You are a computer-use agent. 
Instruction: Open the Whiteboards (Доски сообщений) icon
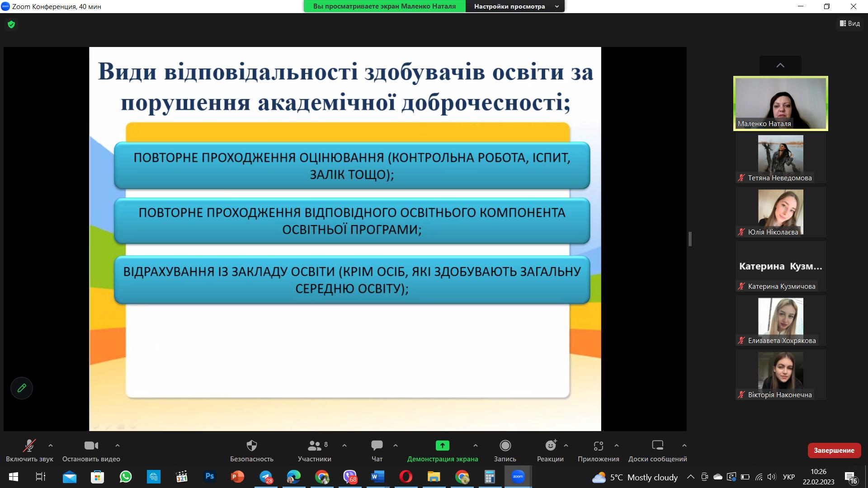click(x=657, y=446)
